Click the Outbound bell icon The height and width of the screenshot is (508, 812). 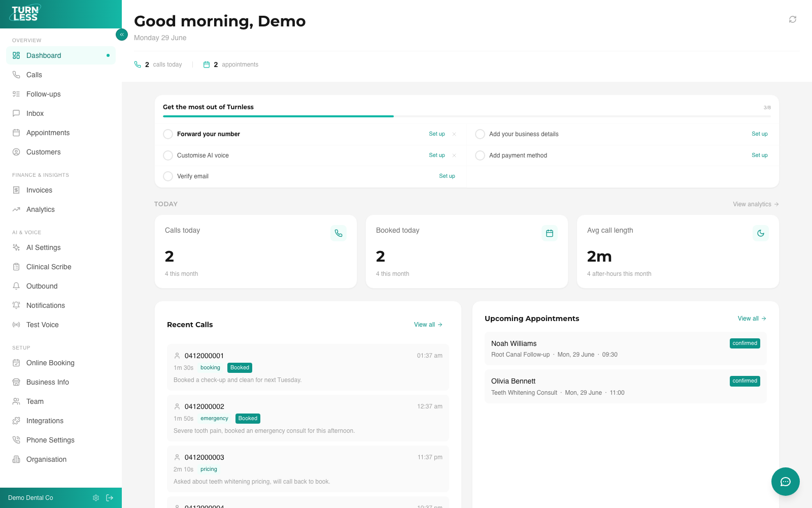pos(16,286)
